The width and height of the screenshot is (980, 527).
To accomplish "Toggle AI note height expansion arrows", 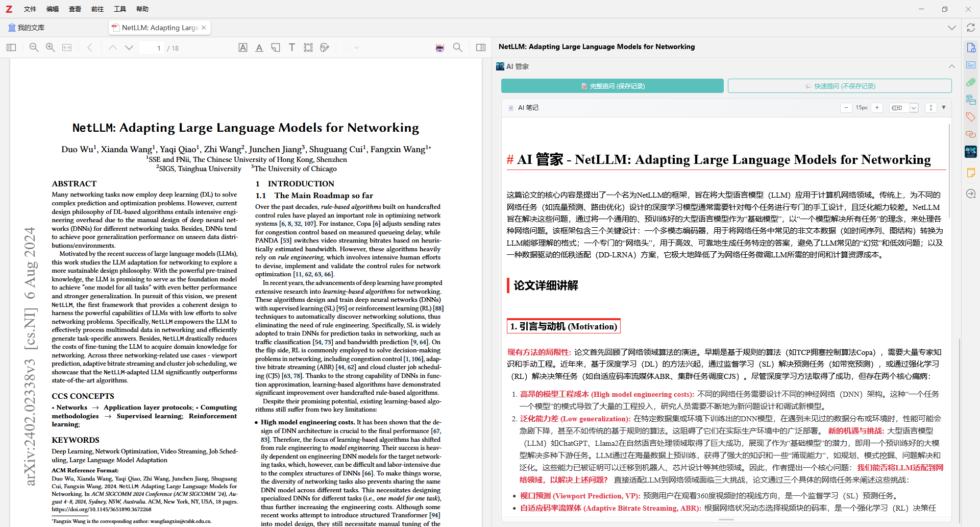I will pyautogui.click(x=931, y=108).
